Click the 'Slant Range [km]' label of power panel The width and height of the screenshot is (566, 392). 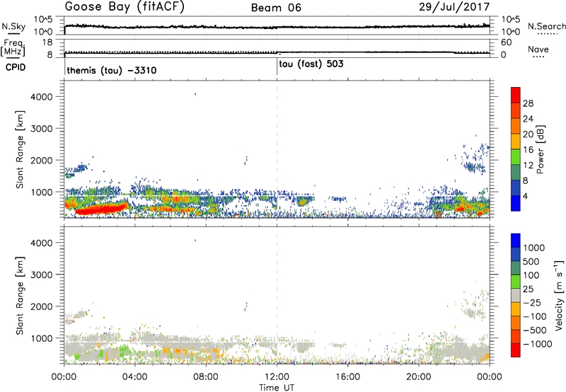[20, 149]
